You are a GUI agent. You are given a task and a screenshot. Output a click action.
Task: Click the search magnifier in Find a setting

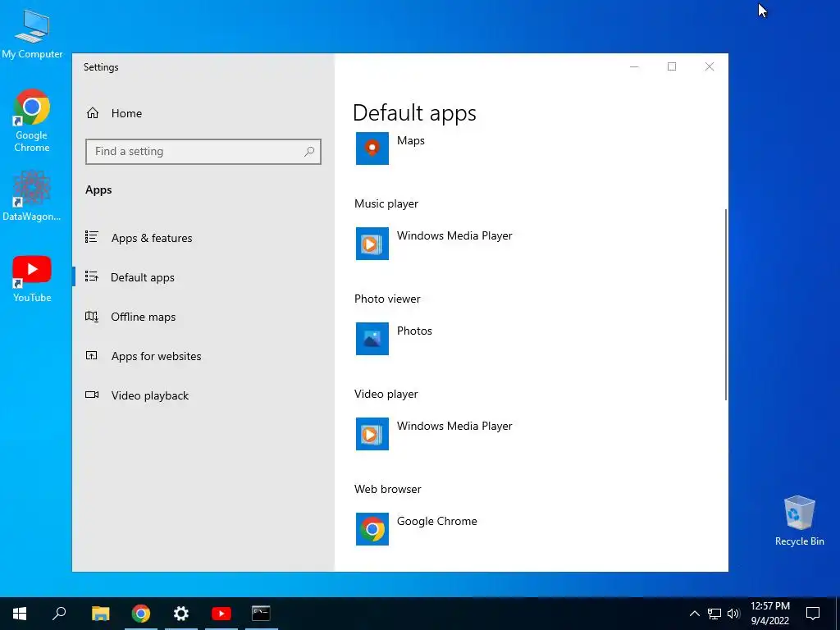tap(309, 152)
